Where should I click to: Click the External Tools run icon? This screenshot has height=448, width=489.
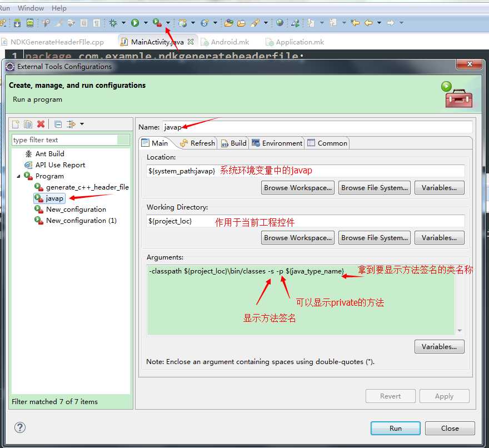click(x=157, y=23)
